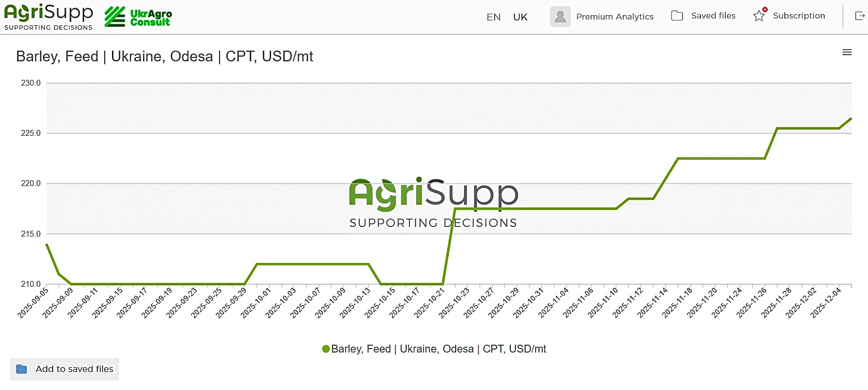
Task: Click the Subscription star icon
Action: point(759,16)
